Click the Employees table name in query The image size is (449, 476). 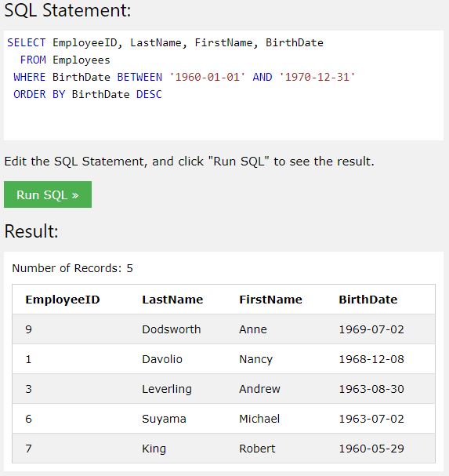[81, 60]
